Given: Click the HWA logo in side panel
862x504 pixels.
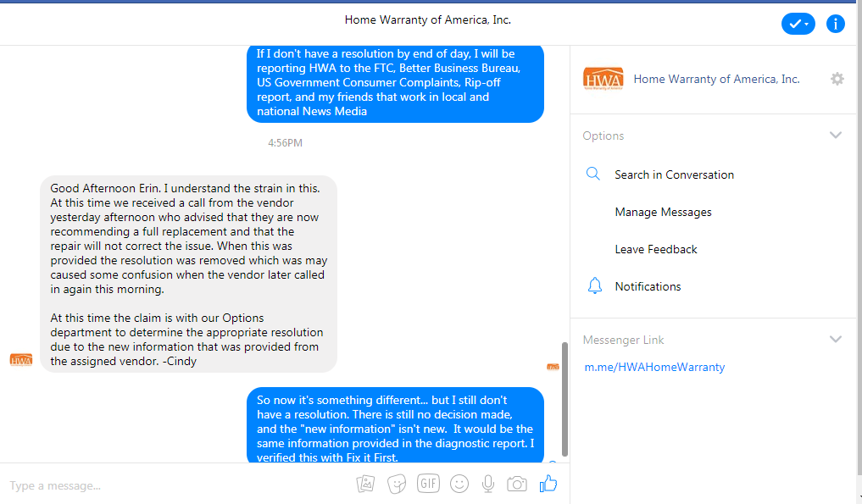Looking at the screenshot, I should click(603, 79).
